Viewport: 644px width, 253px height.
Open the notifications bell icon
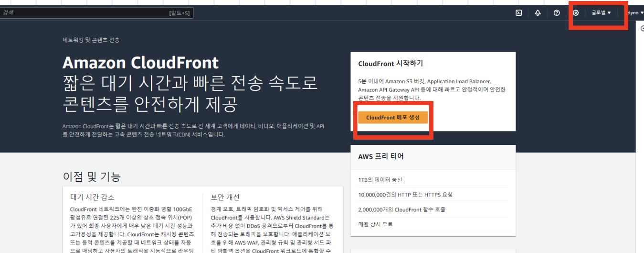(538, 13)
